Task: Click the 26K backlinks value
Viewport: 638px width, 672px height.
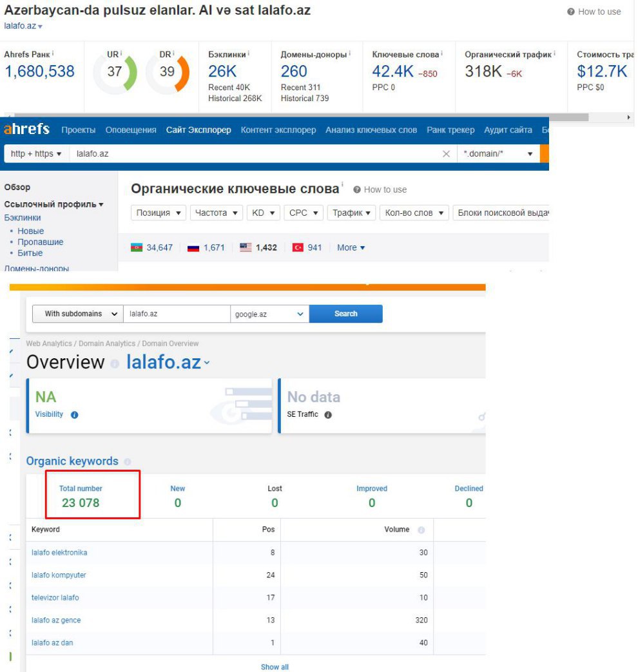Action: pyautogui.click(x=222, y=71)
